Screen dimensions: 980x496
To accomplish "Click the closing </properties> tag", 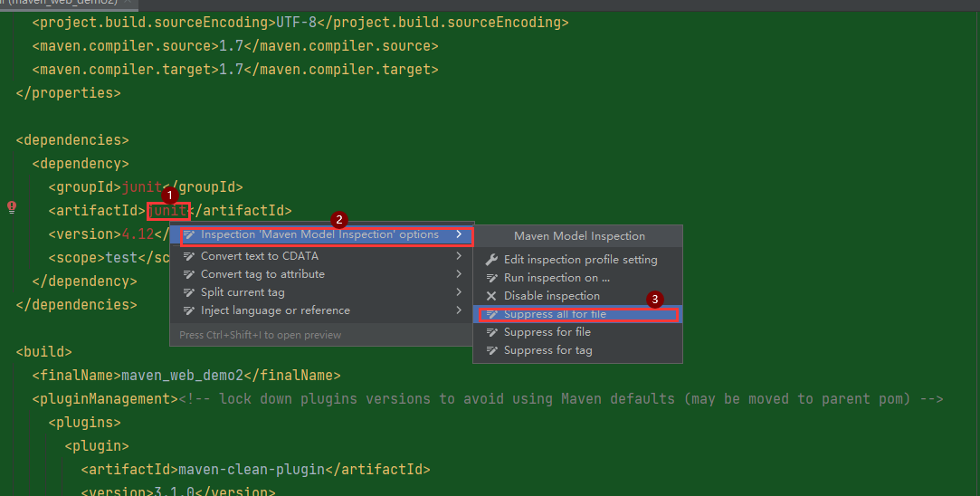I will click(69, 93).
